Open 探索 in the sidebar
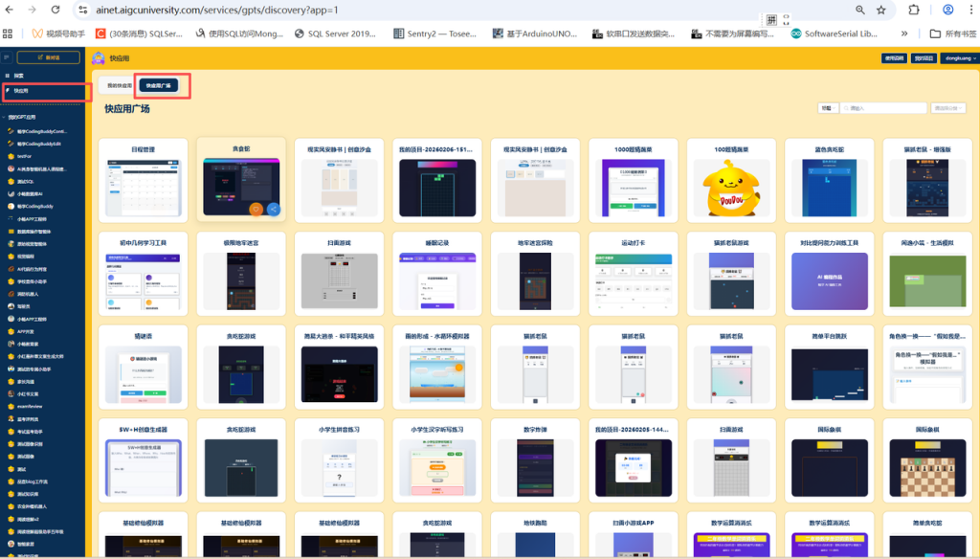The height and width of the screenshot is (559, 980). pos(19,75)
